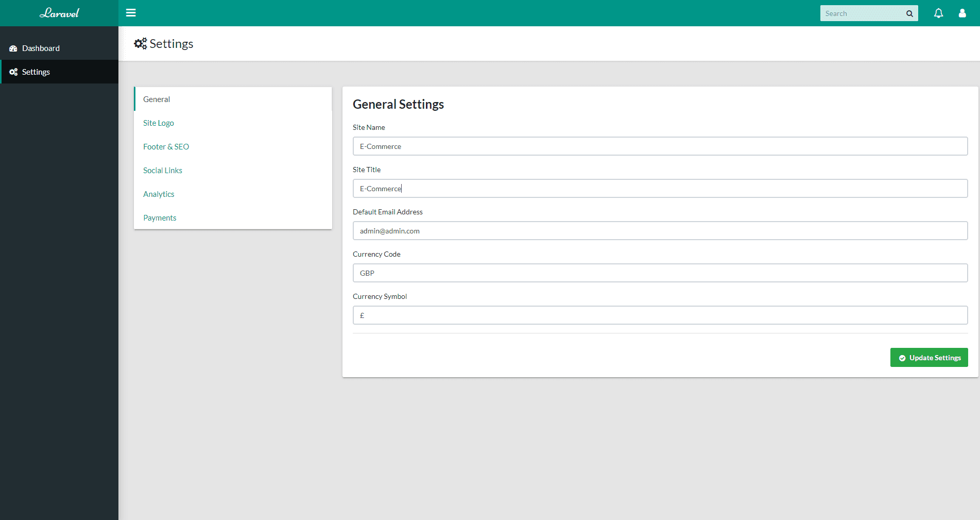Switch to the Payments tab
Viewport: 980px width, 520px height.
(160, 217)
